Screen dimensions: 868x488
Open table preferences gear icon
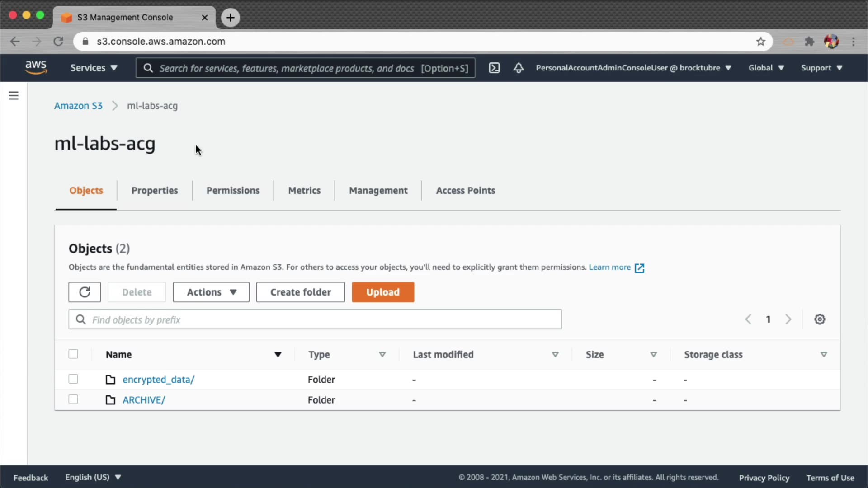820,319
